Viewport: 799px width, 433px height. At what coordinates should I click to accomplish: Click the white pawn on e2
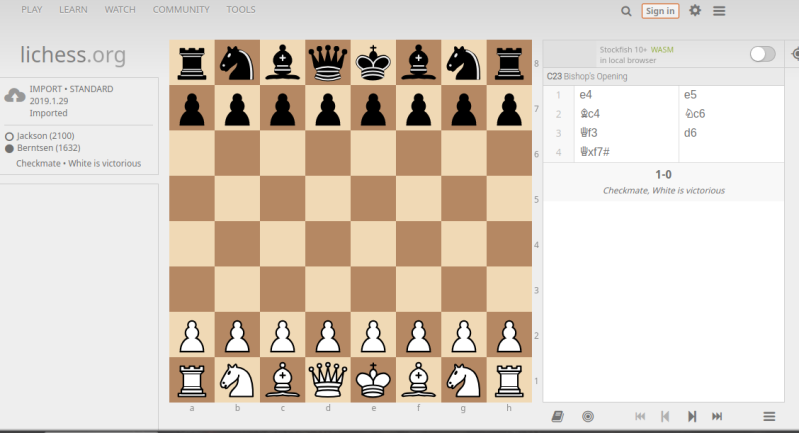pyautogui.click(x=374, y=335)
